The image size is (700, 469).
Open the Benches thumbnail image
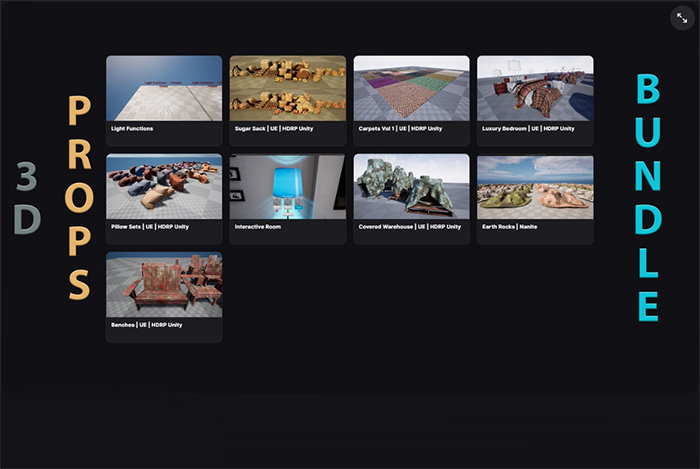(164, 284)
